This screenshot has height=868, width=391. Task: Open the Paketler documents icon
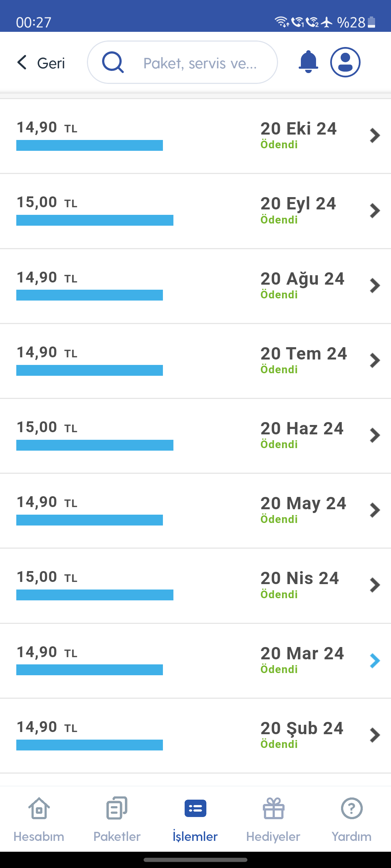[117, 808]
